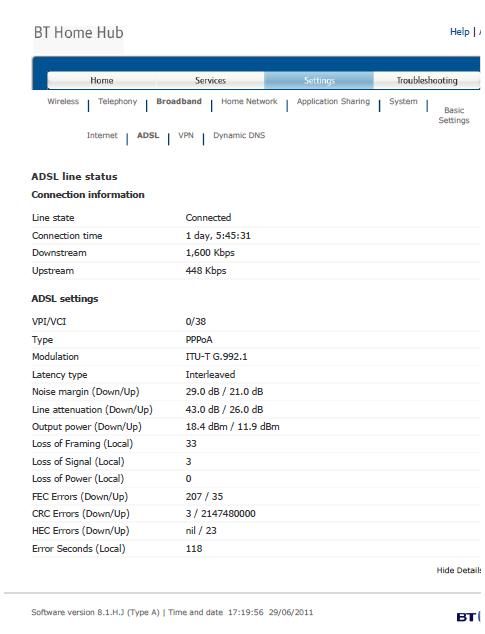Click connection time value 1 day, 5:45:31
This screenshot has width=485, height=634.
218,236
